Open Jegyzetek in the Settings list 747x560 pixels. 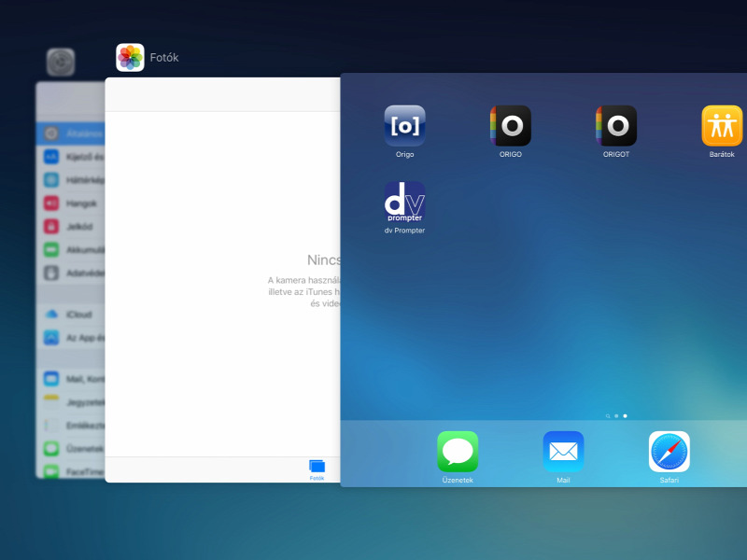(71, 402)
